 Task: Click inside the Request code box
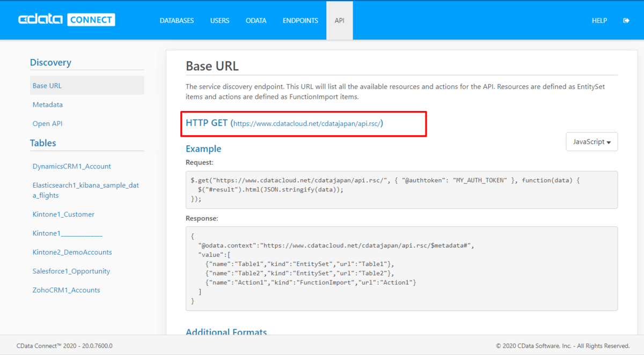pyautogui.click(x=401, y=189)
